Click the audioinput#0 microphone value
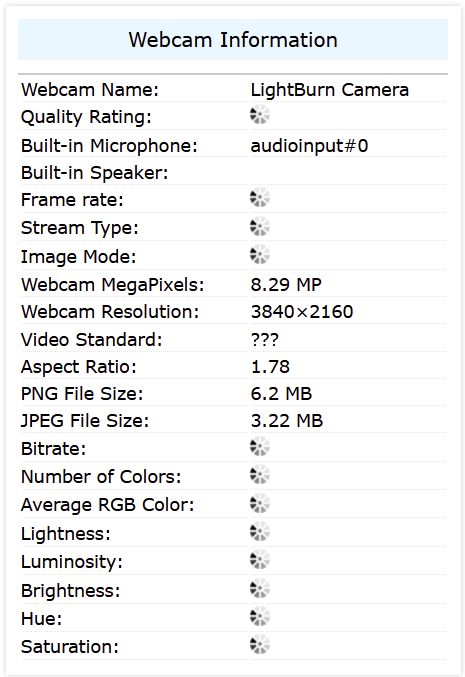 pyautogui.click(x=309, y=146)
